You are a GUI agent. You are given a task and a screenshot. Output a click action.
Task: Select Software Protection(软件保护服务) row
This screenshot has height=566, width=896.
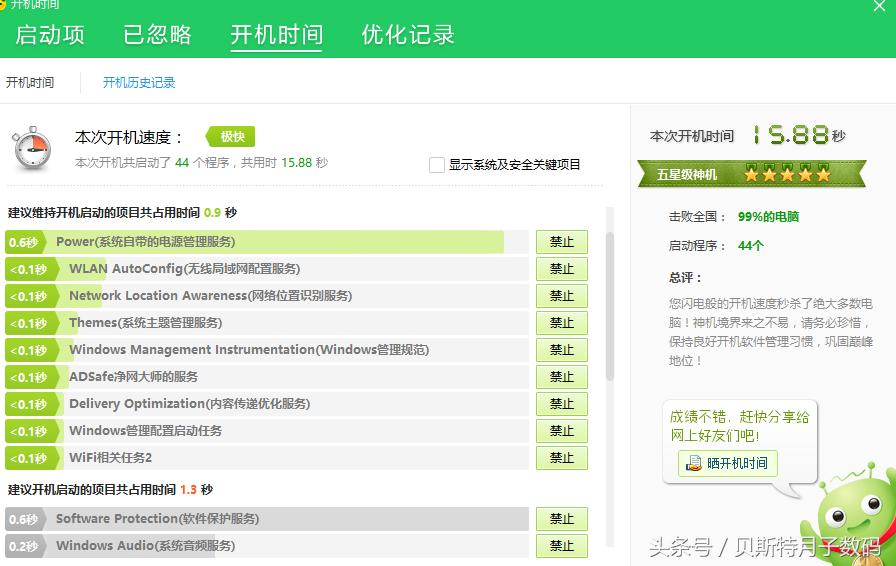tap(267, 519)
